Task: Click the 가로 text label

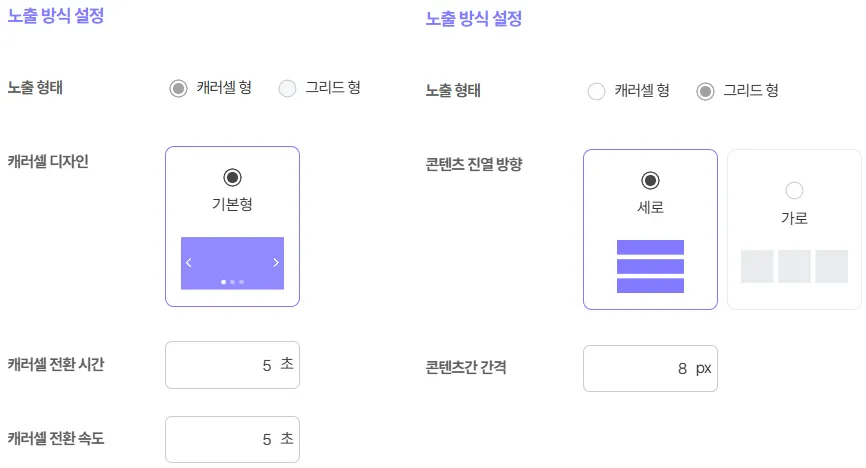Action: click(794, 218)
